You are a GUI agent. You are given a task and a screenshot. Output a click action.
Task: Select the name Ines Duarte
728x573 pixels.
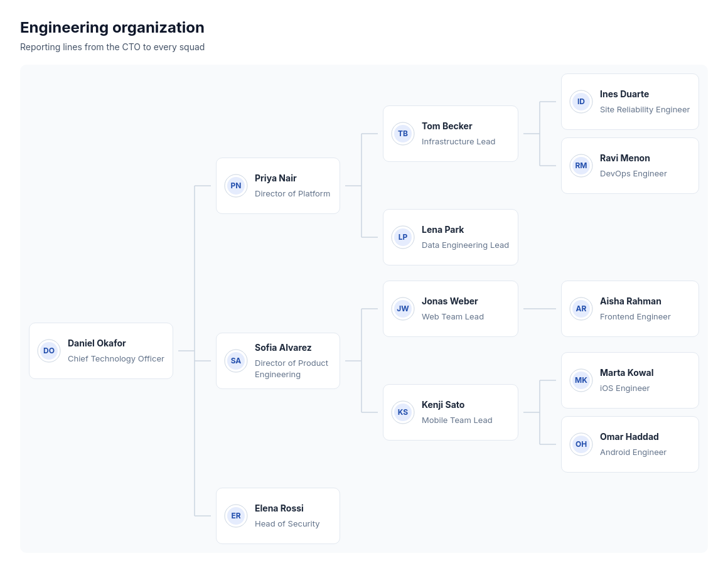pyautogui.click(x=624, y=94)
